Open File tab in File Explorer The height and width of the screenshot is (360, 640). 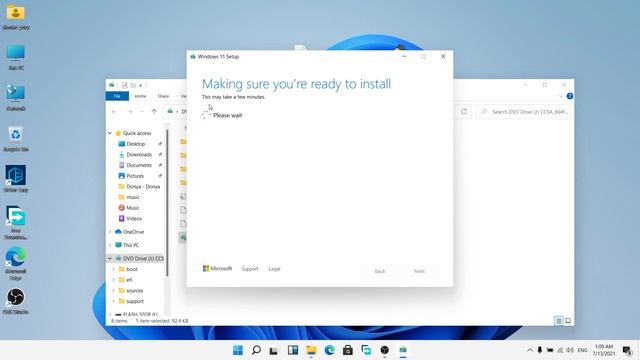click(x=117, y=96)
